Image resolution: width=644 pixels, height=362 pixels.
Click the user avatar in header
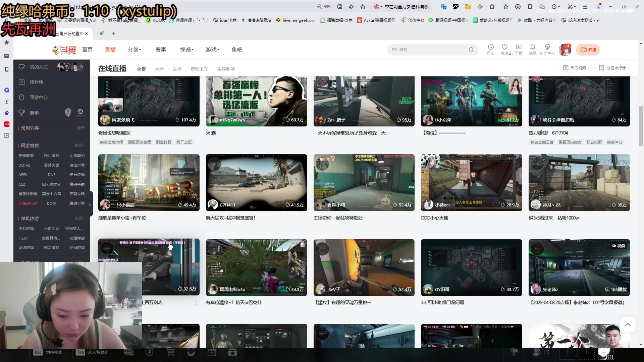(565, 50)
